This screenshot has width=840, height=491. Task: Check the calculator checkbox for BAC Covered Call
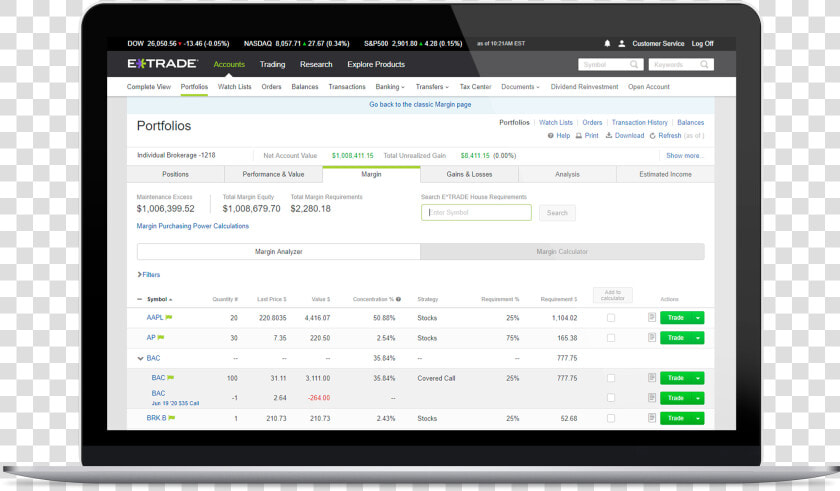(x=611, y=378)
